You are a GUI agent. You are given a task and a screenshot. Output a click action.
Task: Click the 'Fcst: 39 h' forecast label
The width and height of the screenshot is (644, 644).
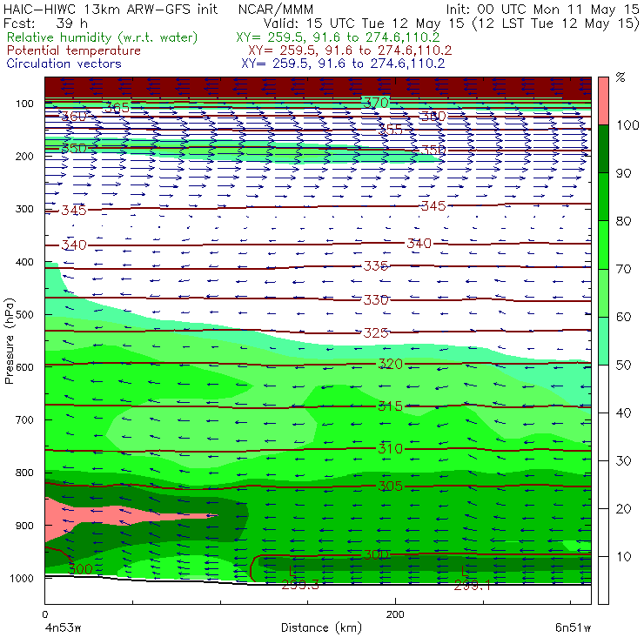(x=45, y=23)
